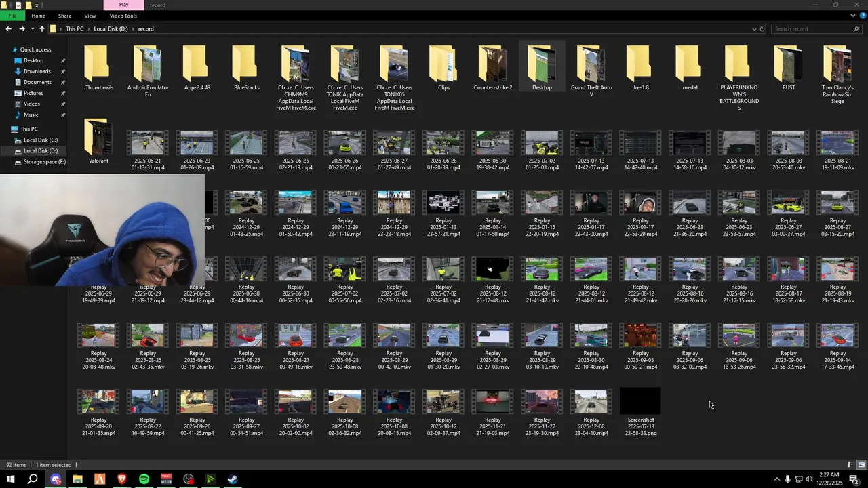The width and height of the screenshot is (868, 488).
Task: Select the CHM9M9 FiveM.exe folder
Action: click(296, 78)
